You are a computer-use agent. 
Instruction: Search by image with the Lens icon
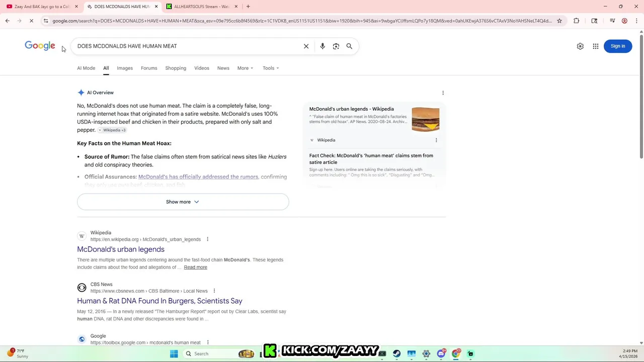(336, 46)
